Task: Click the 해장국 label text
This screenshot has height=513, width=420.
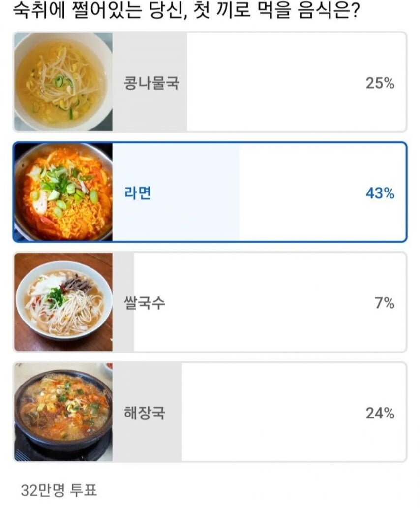Action: [145, 413]
